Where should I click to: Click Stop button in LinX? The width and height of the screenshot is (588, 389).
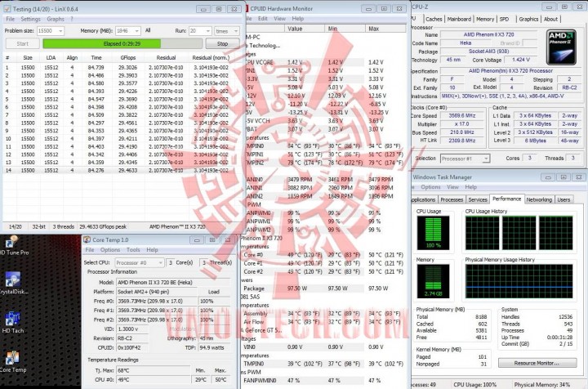click(222, 44)
